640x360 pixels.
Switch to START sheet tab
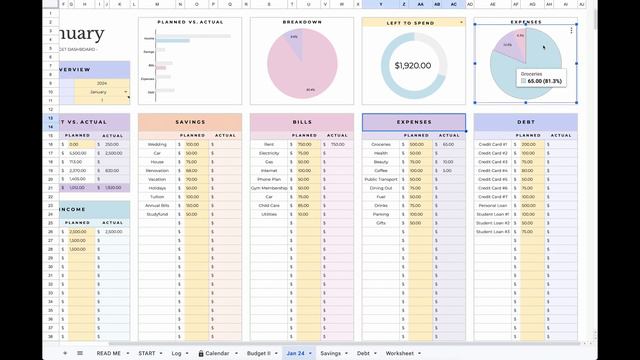click(x=147, y=353)
